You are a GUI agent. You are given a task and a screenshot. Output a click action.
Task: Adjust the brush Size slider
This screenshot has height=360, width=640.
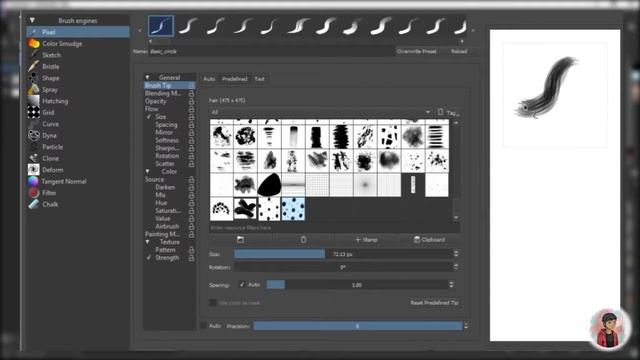(x=343, y=254)
